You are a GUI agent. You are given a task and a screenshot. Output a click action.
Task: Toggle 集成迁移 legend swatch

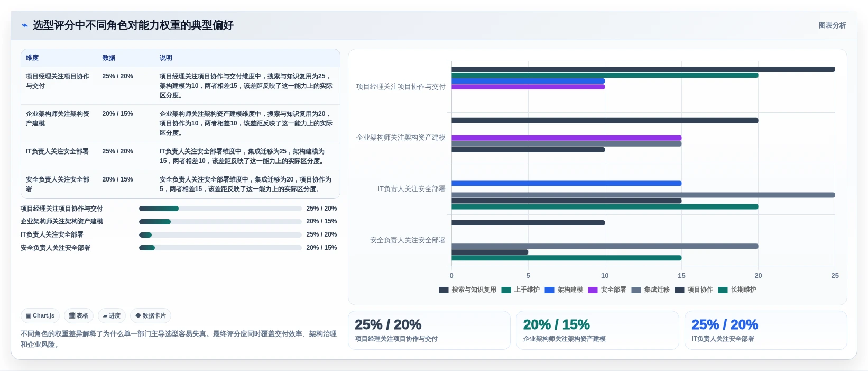click(x=636, y=290)
